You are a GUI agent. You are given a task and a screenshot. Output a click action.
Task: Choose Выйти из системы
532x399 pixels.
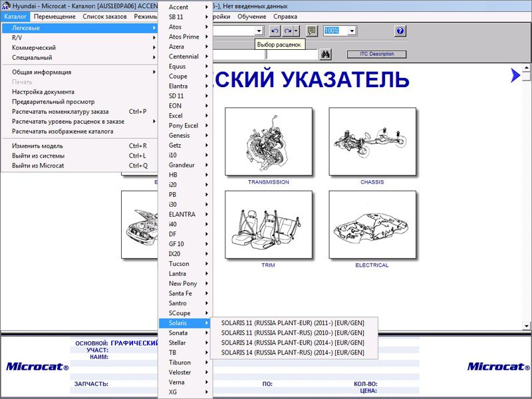tap(80, 156)
